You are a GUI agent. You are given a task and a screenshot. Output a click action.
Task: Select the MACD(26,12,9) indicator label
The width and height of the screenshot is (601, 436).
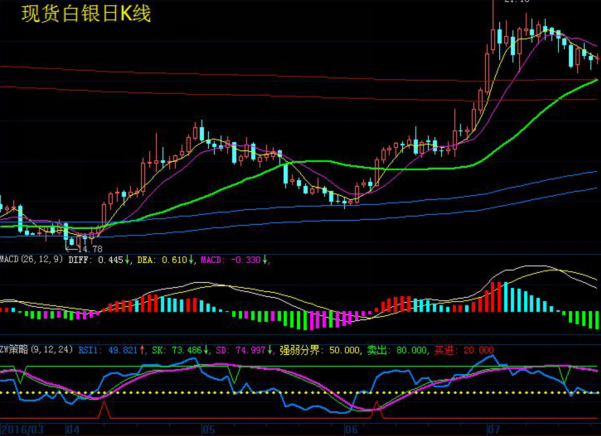click(31, 259)
